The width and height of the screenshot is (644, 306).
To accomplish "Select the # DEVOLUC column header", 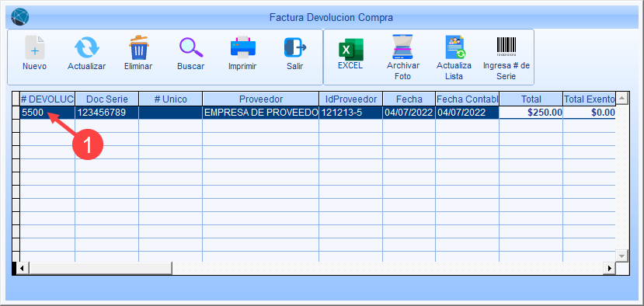I will point(47,99).
